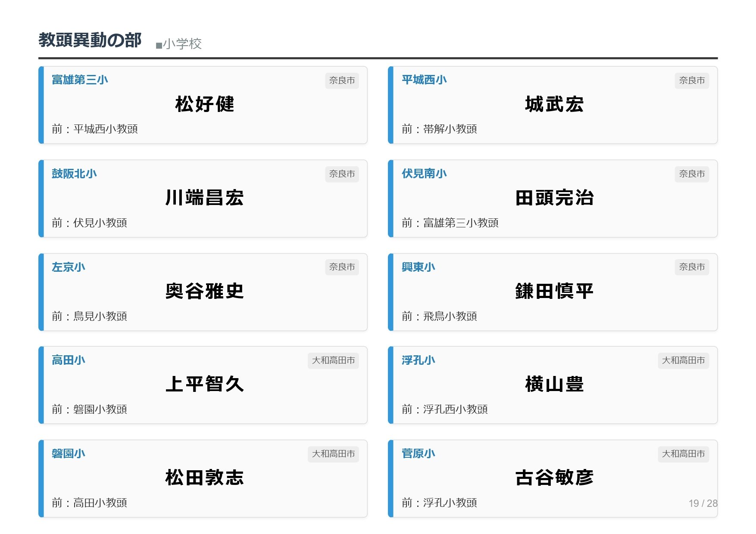
Task: Click the 教頭異動の部 page heading
Action: pos(90,40)
